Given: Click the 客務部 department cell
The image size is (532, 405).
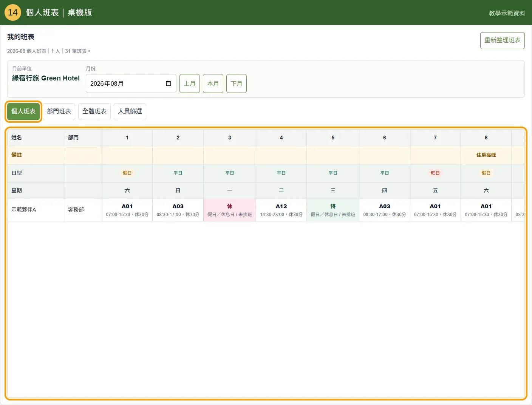Looking at the screenshot, I should [83, 210].
